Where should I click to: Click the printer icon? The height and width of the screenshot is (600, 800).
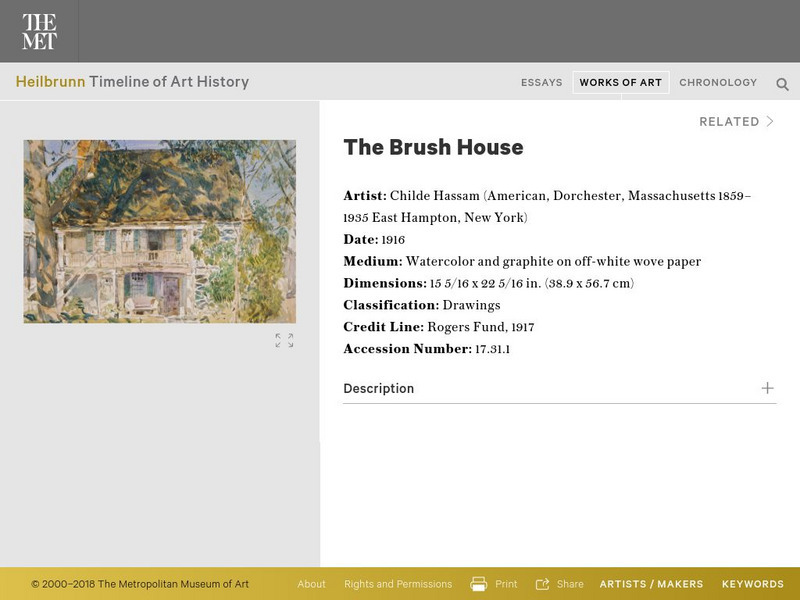pyautogui.click(x=478, y=584)
